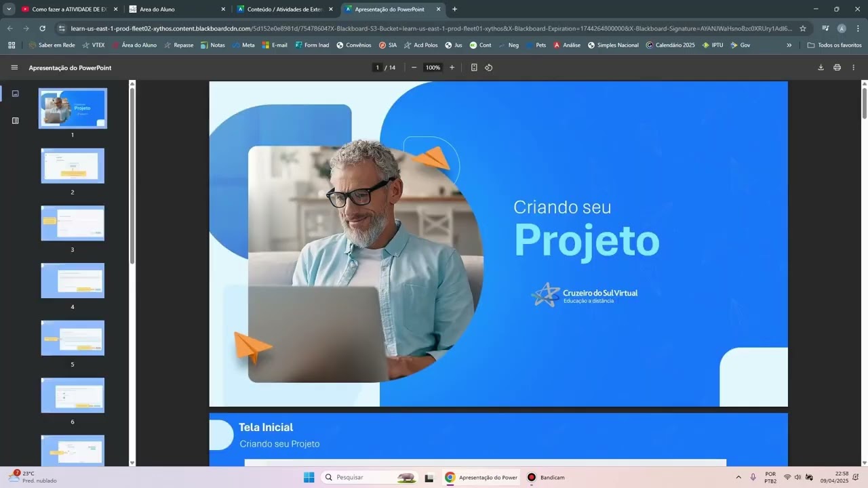Show thumbnails view in sidebar
This screenshot has width=868, height=488.
point(16,94)
